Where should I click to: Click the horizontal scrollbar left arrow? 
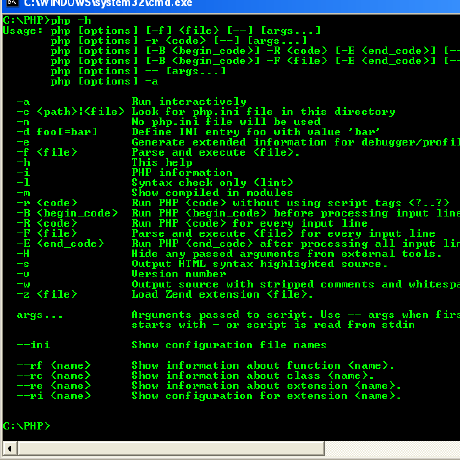(10, 449)
